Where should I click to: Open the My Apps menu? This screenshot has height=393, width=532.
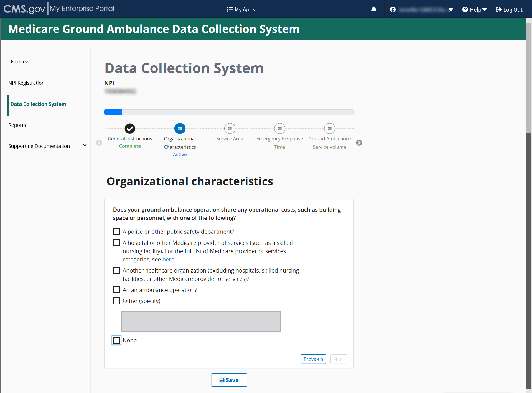241,9
